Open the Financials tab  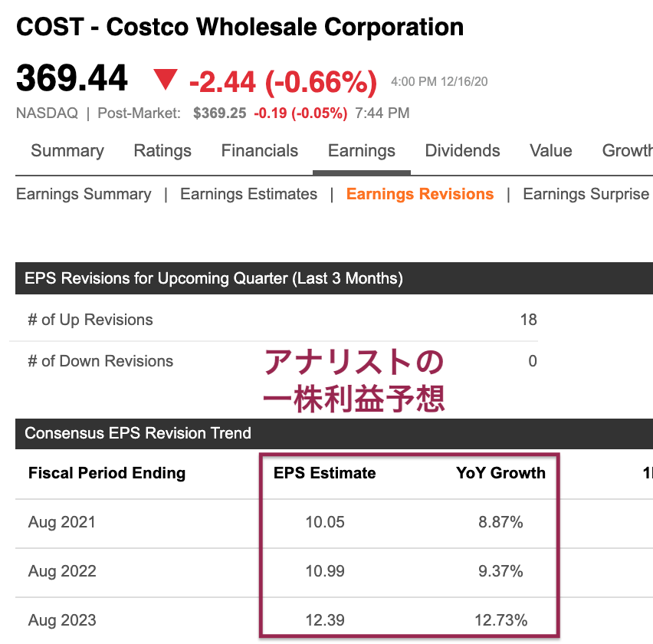tap(260, 151)
